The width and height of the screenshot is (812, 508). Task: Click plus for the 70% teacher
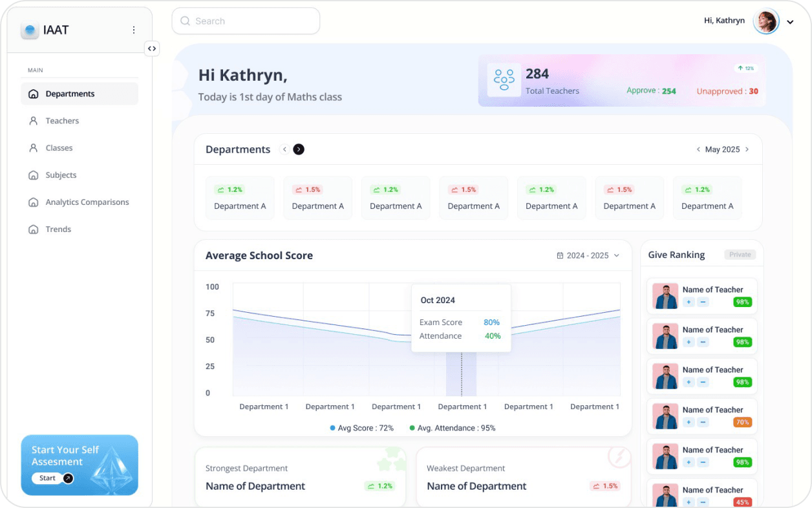[x=689, y=422]
